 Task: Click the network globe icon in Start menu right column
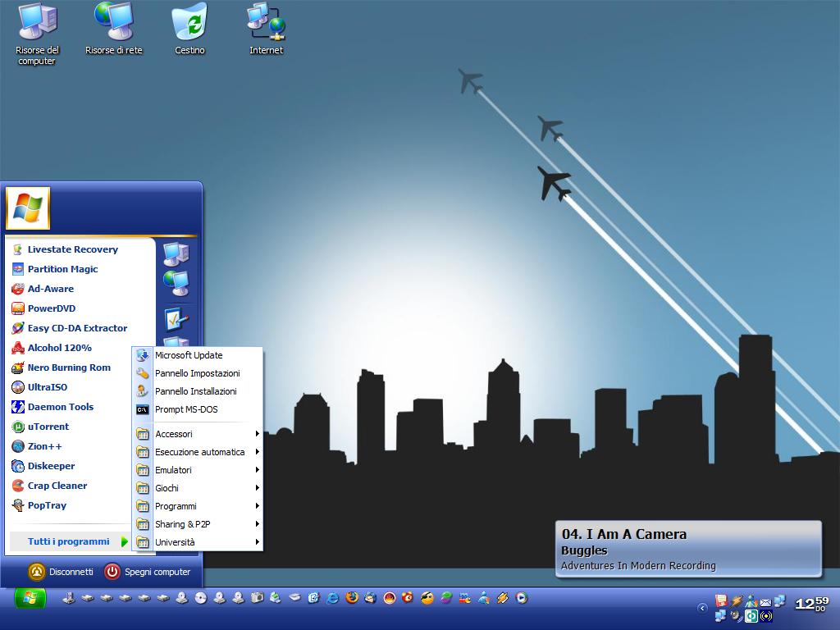click(176, 282)
